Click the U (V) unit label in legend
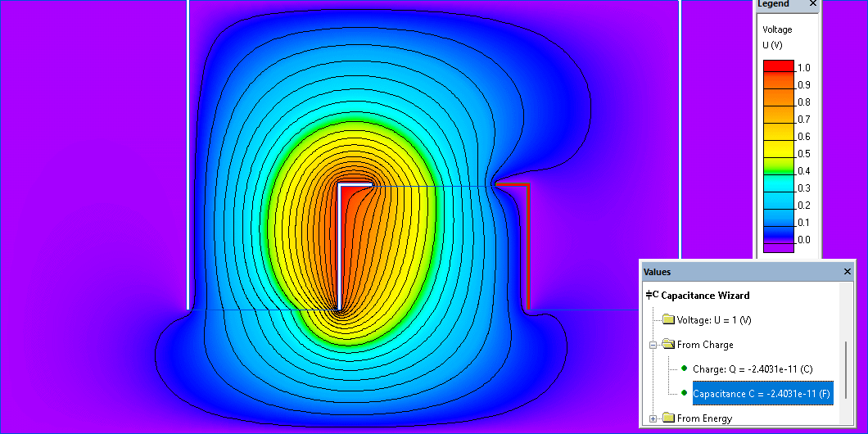This screenshot has height=434, width=868. [x=772, y=45]
